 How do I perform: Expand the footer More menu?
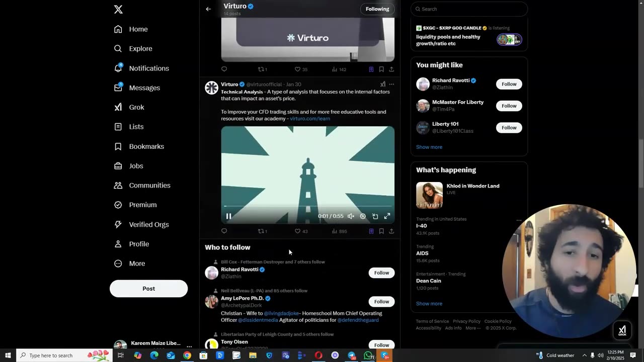tap(473, 328)
